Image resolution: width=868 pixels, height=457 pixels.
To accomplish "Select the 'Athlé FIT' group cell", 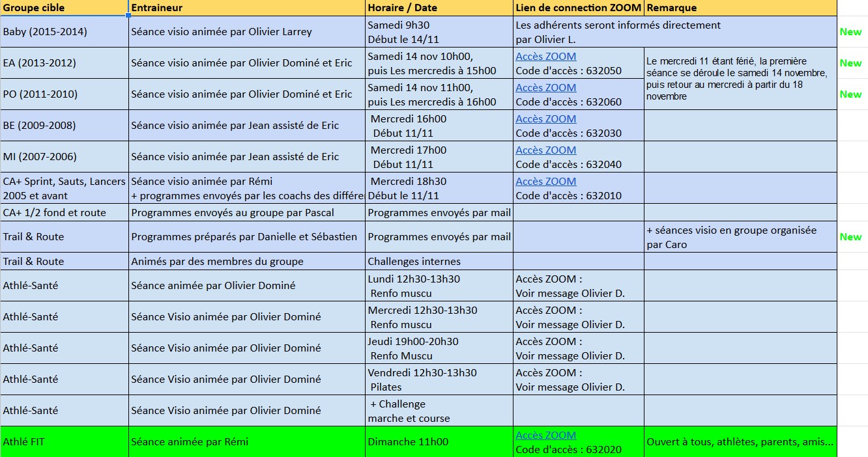I will 65,442.
